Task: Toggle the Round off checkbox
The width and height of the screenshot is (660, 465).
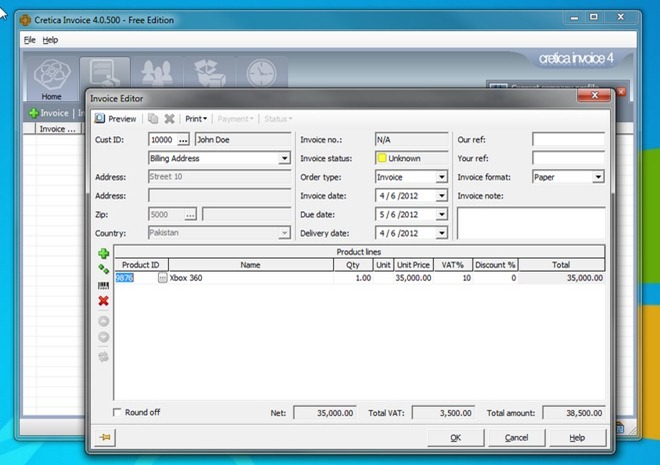Action: coord(117,412)
